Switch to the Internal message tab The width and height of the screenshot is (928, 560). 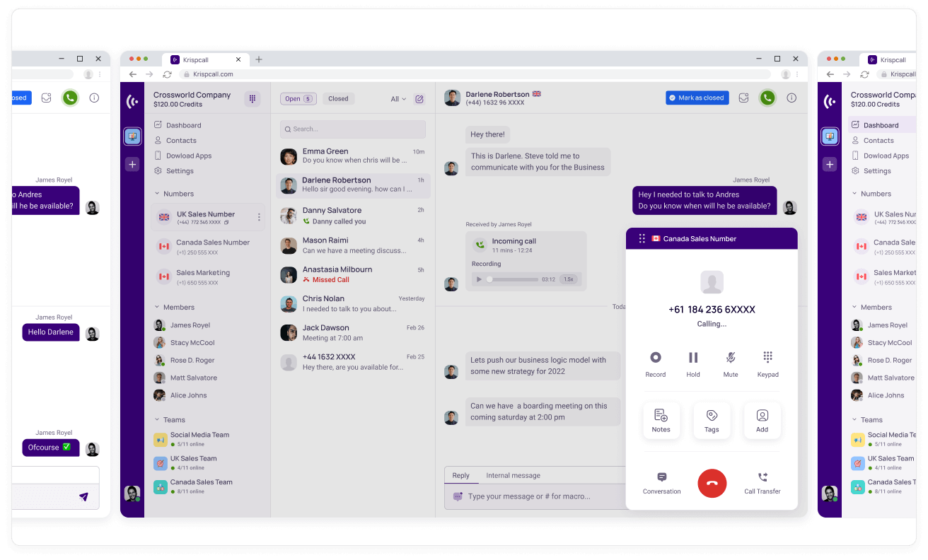pyautogui.click(x=513, y=476)
